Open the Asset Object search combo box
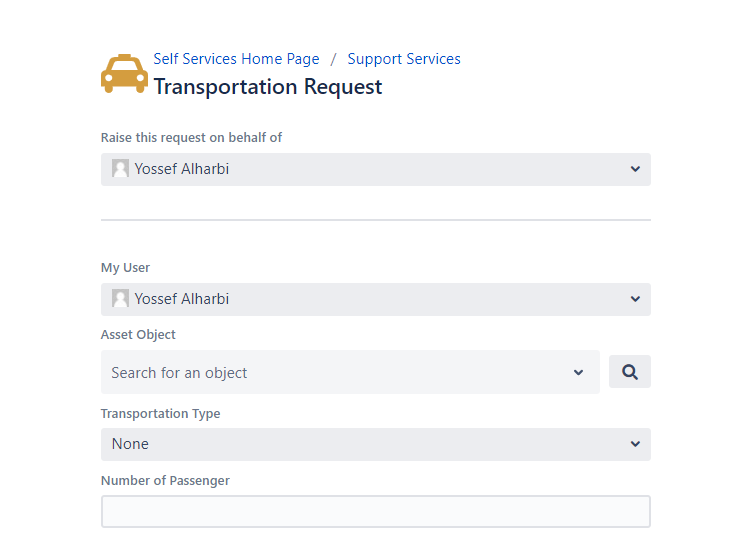748x541 pixels. click(x=350, y=372)
